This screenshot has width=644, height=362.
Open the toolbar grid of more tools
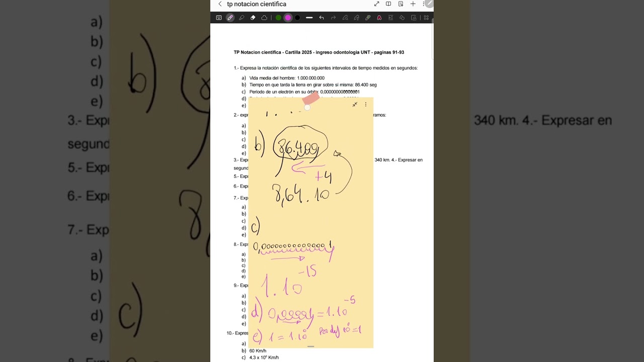(x=426, y=18)
